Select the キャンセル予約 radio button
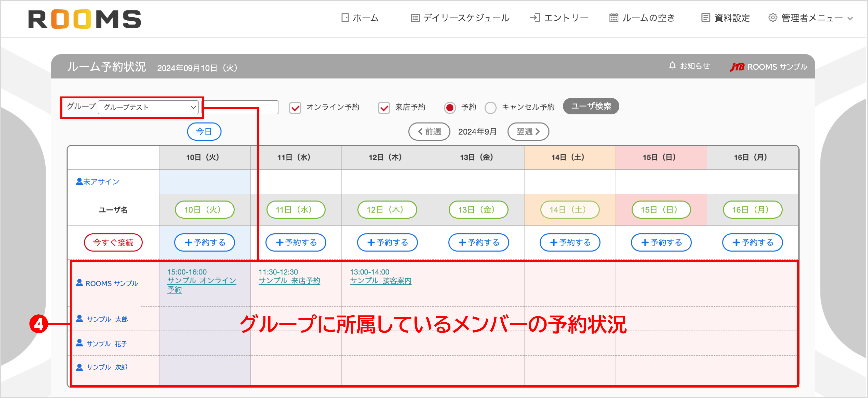The height and width of the screenshot is (398, 868). click(491, 108)
